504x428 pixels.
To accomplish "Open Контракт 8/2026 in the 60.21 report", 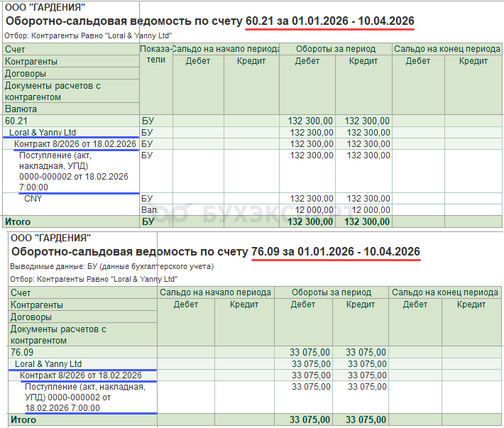I will [x=75, y=144].
